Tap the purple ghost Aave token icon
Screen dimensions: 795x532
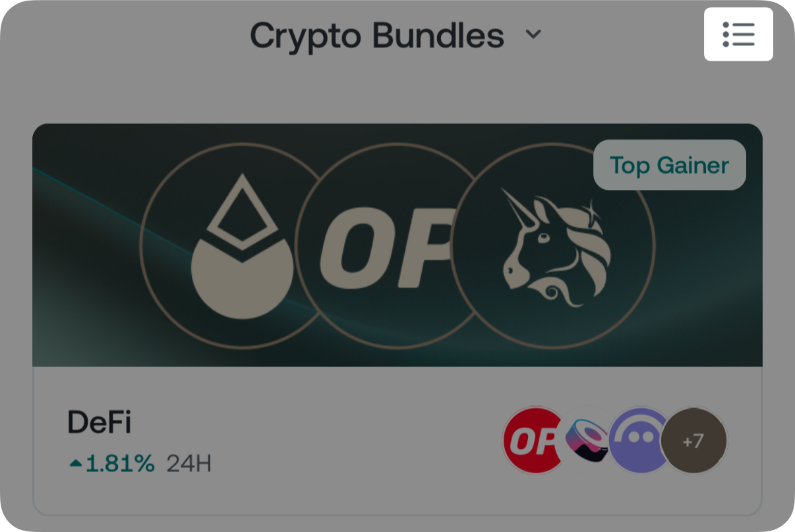[x=638, y=440]
